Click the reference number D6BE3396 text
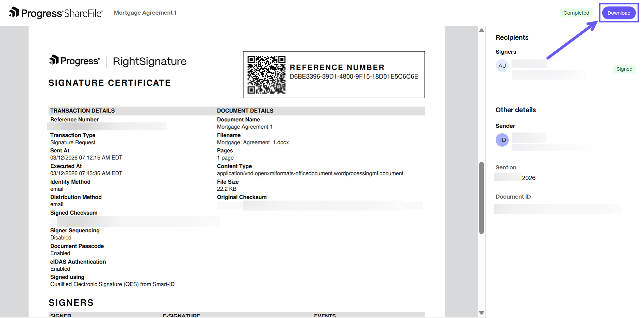 tap(354, 77)
